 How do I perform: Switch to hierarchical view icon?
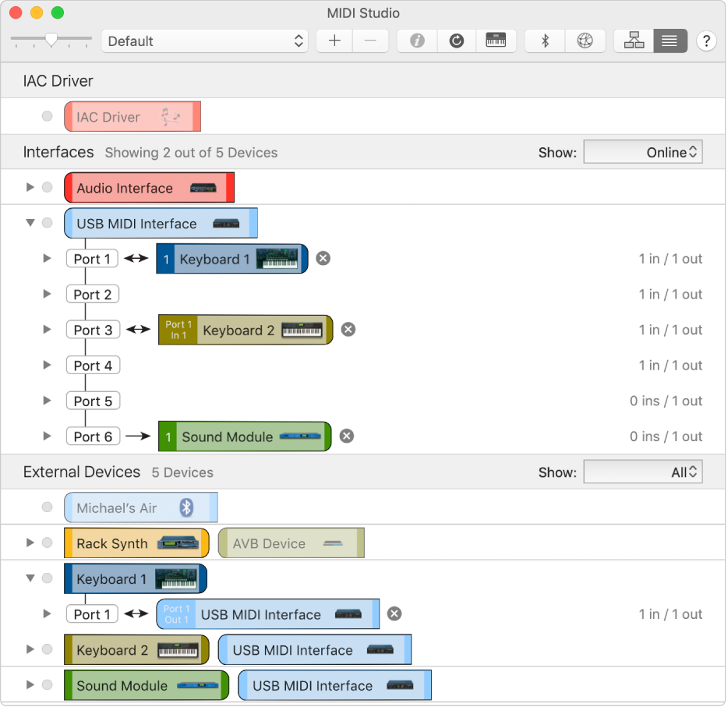pos(634,41)
